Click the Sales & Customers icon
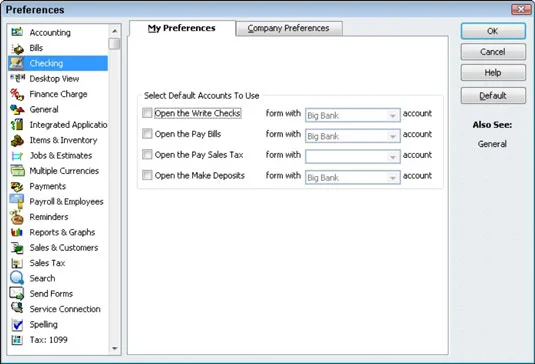The height and width of the screenshot is (364, 535). coord(17,248)
